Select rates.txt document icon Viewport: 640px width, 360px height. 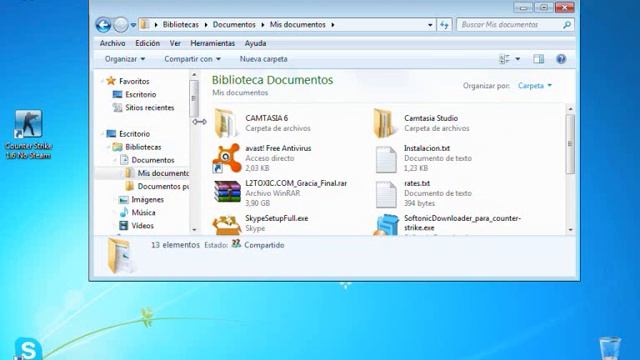[x=386, y=194]
